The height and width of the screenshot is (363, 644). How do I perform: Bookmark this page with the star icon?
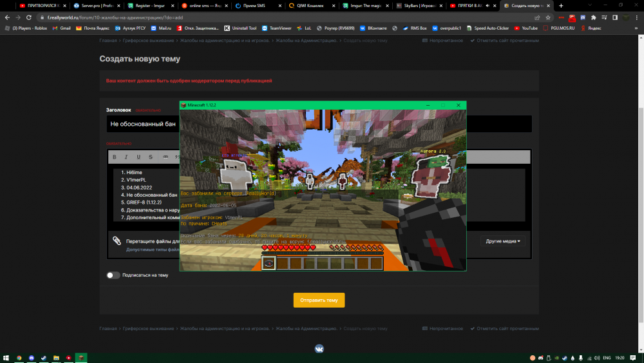[548, 17]
